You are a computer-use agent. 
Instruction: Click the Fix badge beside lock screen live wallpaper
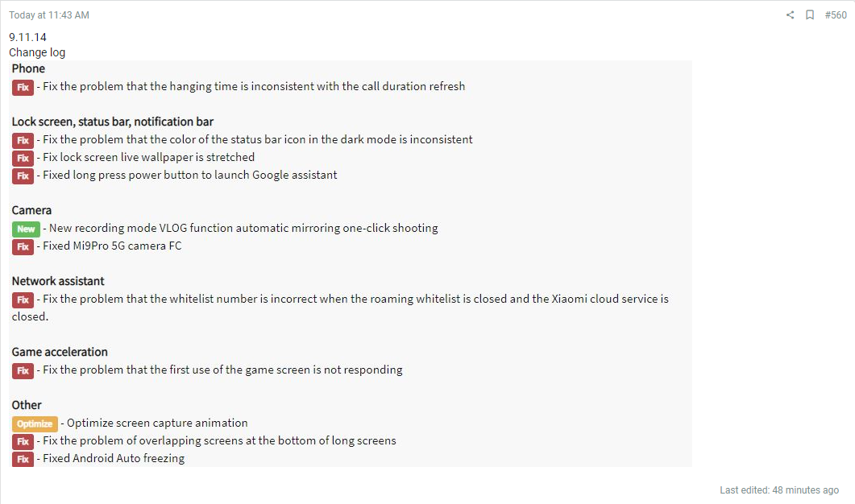(23, 158)
